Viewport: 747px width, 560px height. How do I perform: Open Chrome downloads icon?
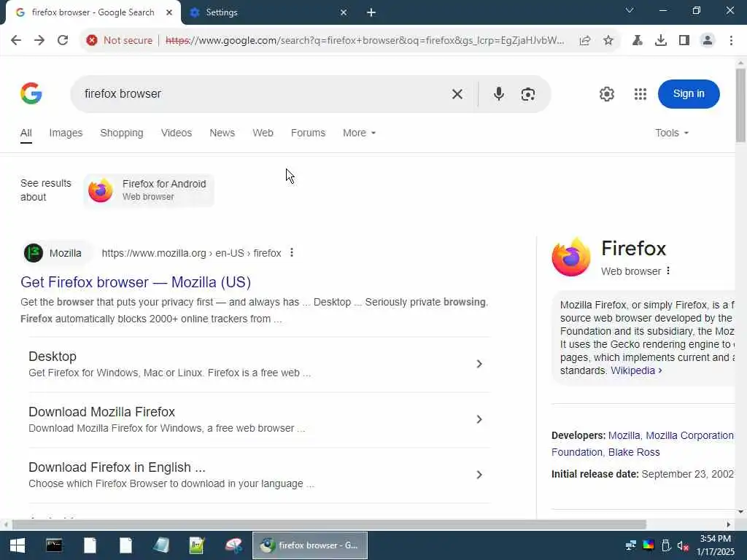point(661,41)
